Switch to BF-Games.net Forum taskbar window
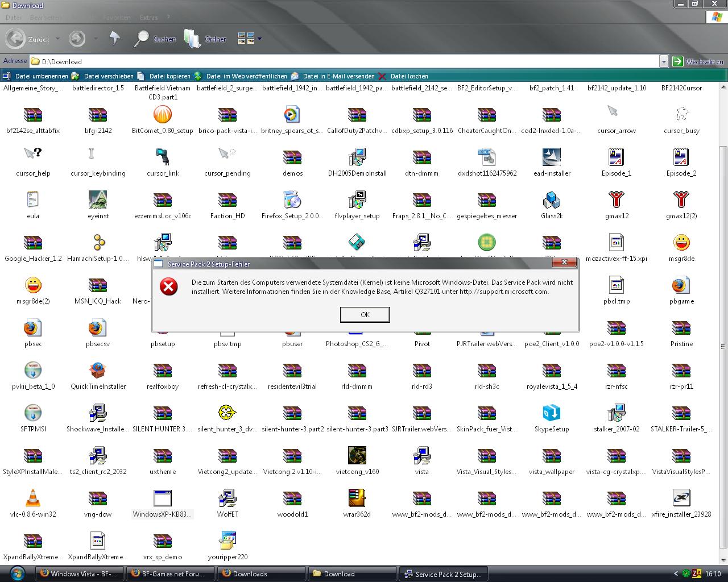Viewport: 728px width, 582px height. (x=170, y=573)
